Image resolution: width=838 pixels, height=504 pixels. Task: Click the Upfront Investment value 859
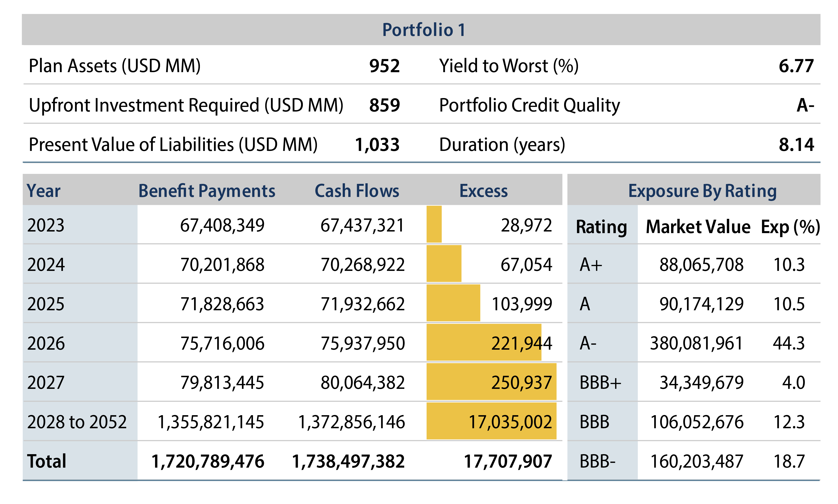pos(384,105)
